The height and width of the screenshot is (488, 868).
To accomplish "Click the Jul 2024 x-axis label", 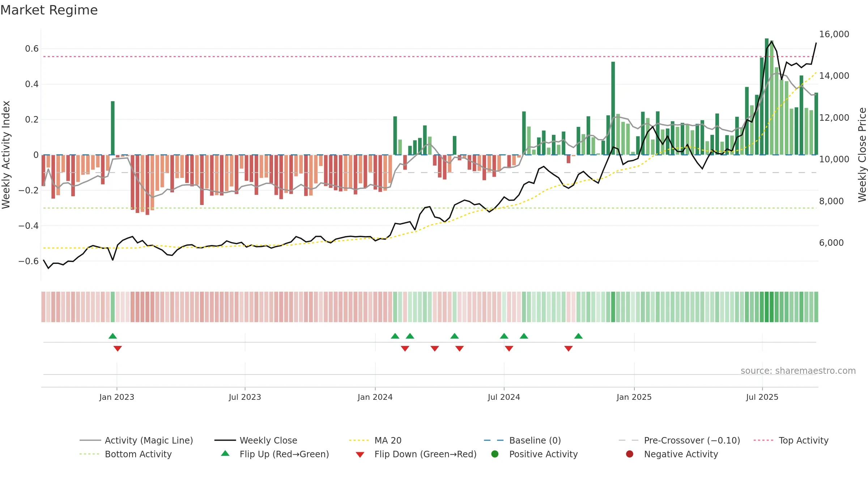I will pos(504,397).
